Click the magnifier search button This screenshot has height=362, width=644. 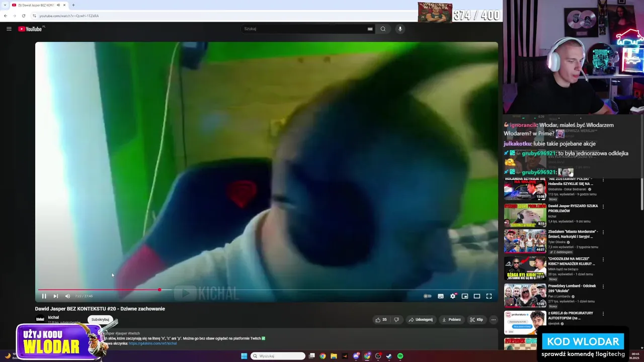point(383,29)
